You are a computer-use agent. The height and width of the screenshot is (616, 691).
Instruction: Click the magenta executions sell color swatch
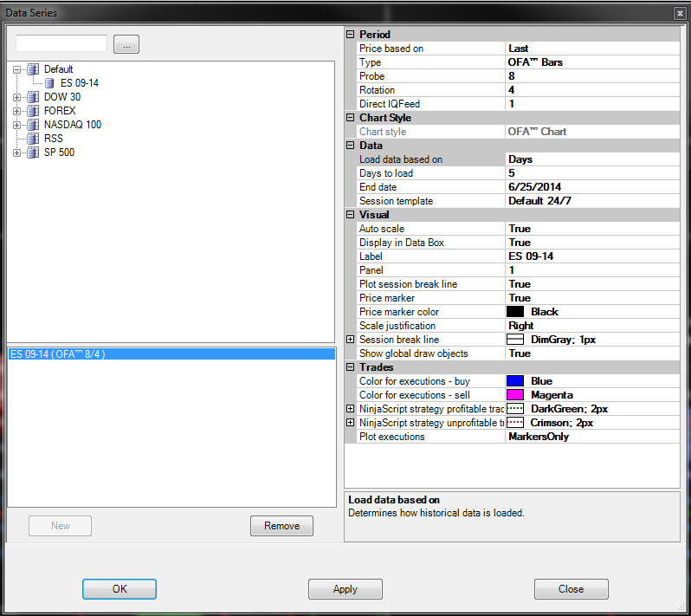click(515, 395)
